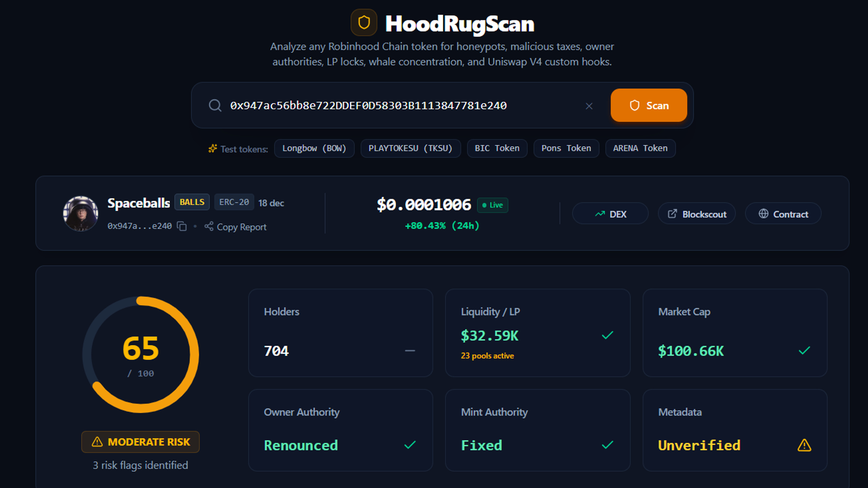Click the Renounced owner authority value

click(x=301, y=445)
